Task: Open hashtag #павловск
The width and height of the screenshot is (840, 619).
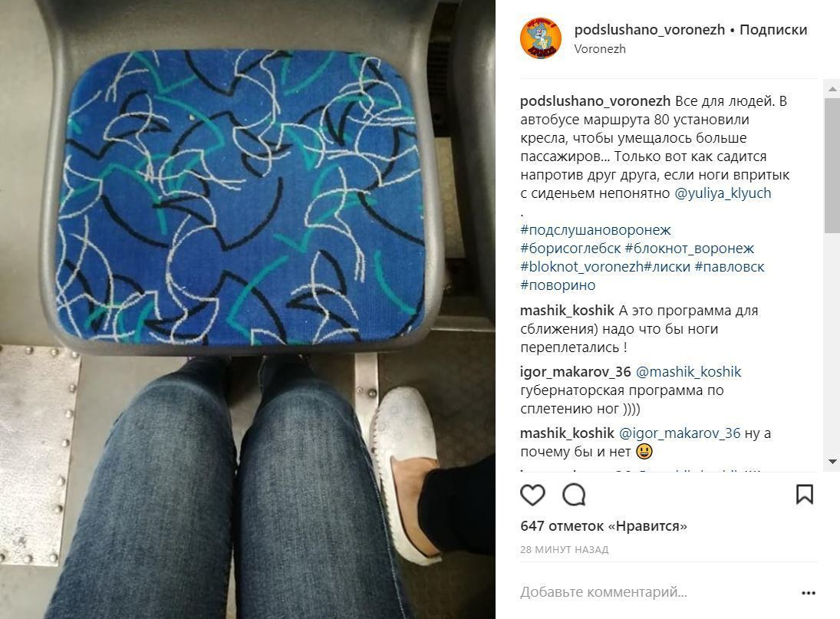Action: pos(729,267)
